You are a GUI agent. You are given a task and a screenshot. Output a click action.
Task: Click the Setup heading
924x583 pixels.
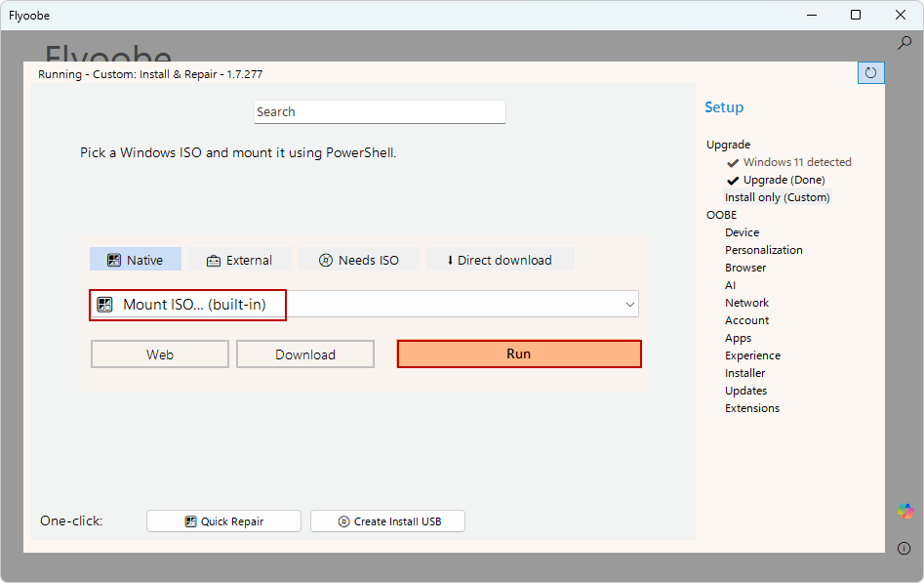724,107
